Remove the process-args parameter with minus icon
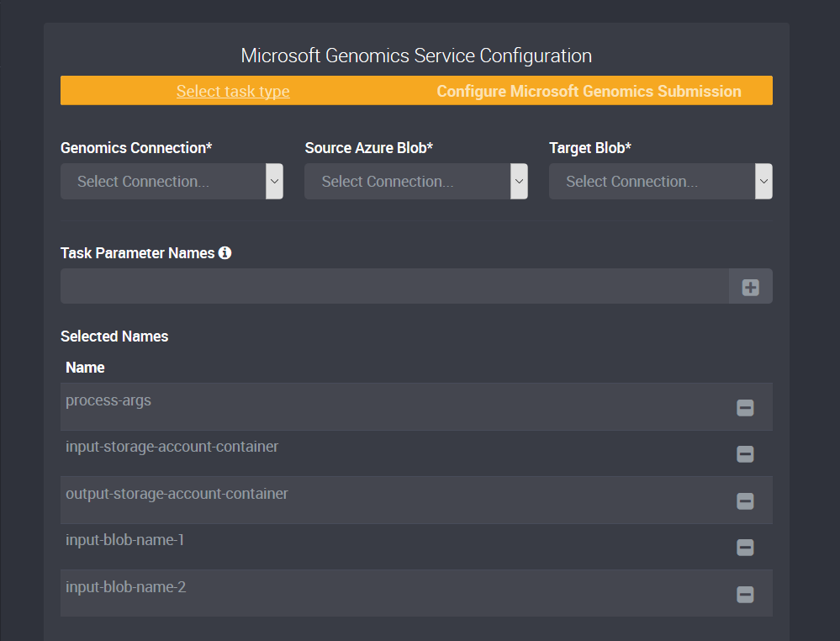The width and height of the screenshot is (840, 641). (x=745, y=408)
